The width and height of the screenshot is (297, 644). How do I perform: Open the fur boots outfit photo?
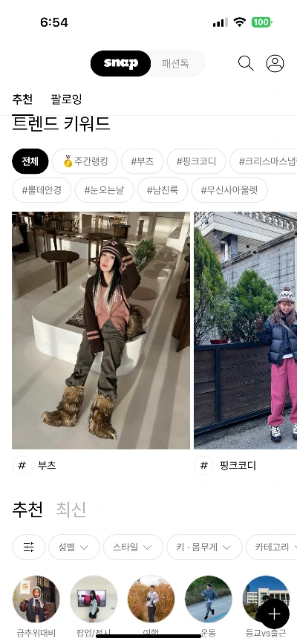(101, 331)
